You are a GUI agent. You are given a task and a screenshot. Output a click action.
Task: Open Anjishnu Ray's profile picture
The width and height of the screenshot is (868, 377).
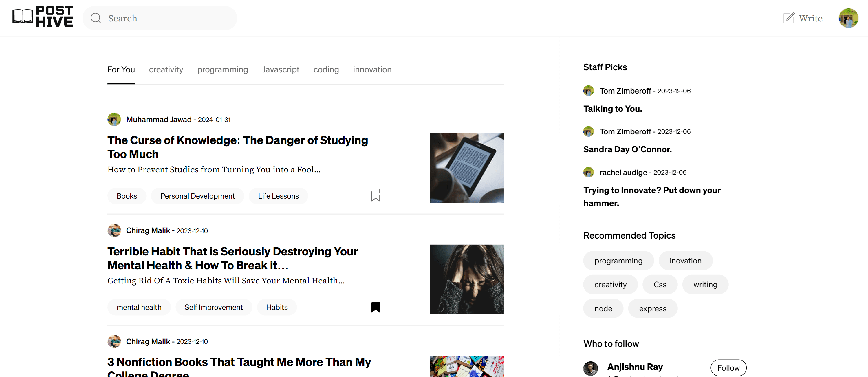point(591,368)
